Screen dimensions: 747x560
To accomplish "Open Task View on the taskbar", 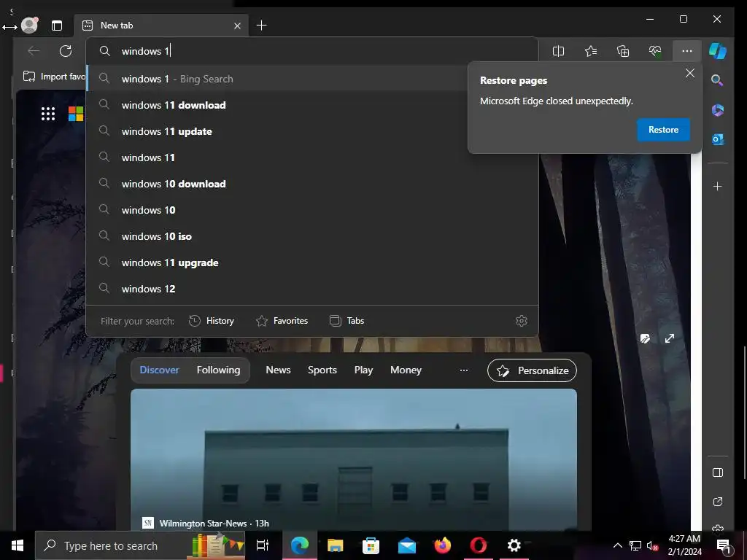I will pyautogui.click(x=262, y=545).
